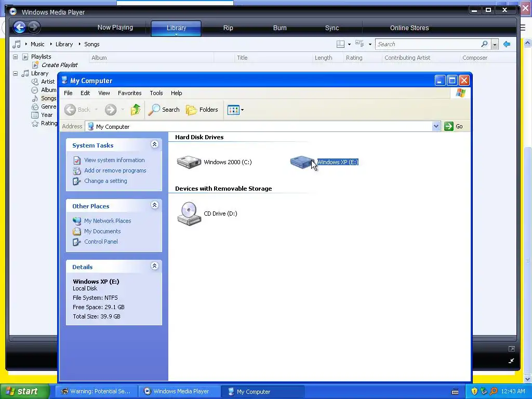Open Control Panel link

(101, 242)
